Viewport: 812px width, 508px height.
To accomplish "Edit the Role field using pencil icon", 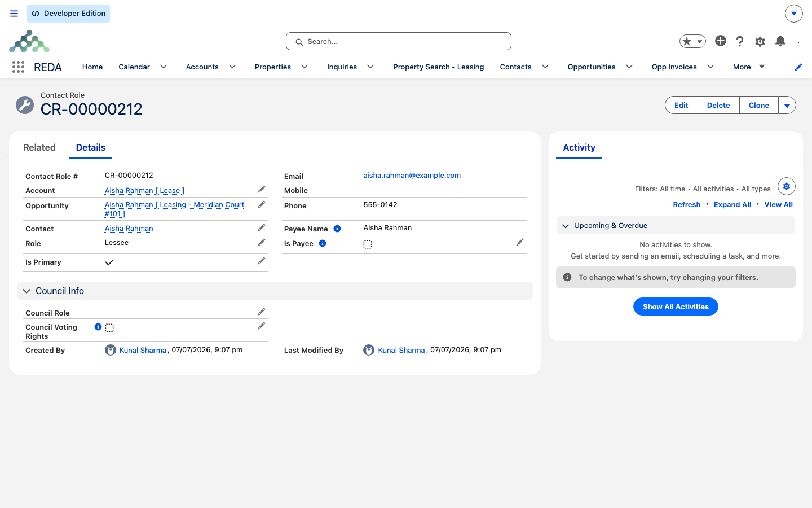I will coord(262,243).
